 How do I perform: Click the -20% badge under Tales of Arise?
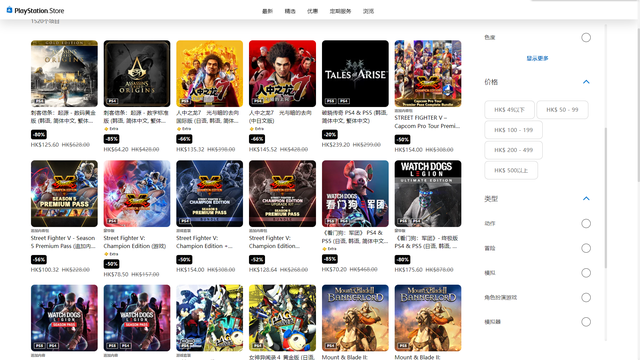[x=329, y=134]
